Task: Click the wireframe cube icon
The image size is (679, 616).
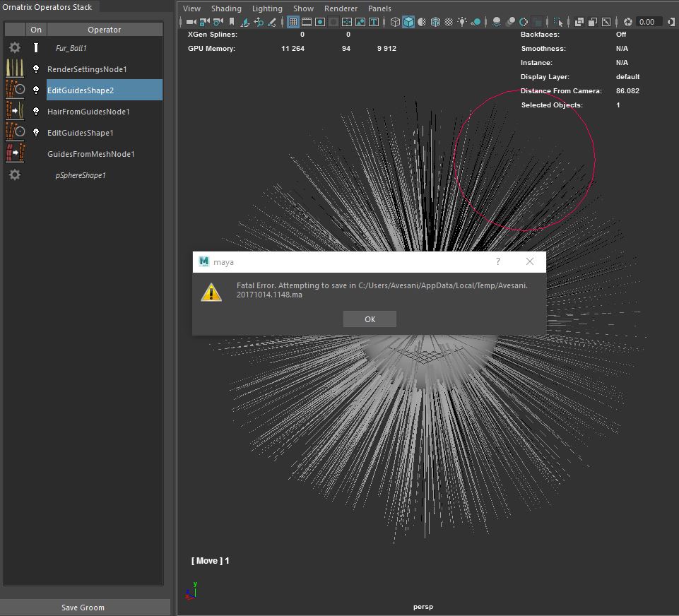Action: (x=395, y=22)
